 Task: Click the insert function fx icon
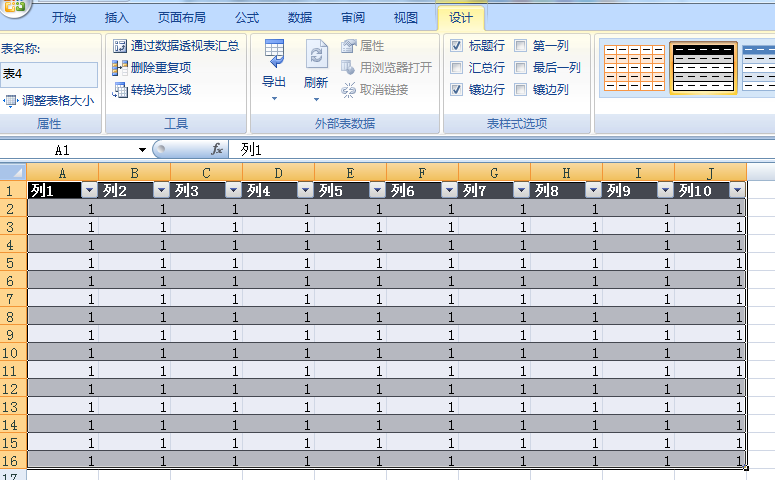(217, 149)
